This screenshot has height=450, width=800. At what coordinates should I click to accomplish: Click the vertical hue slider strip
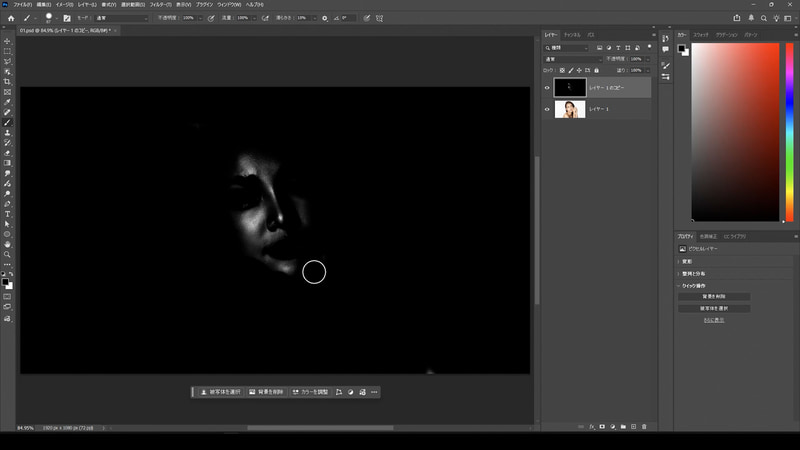(790, 132)
